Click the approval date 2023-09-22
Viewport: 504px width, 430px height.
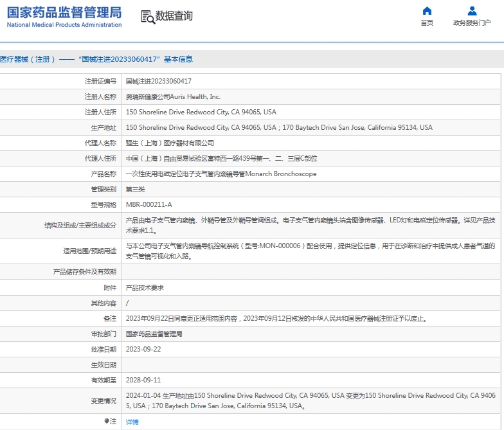pyautogui.click(x=143, y=350)
